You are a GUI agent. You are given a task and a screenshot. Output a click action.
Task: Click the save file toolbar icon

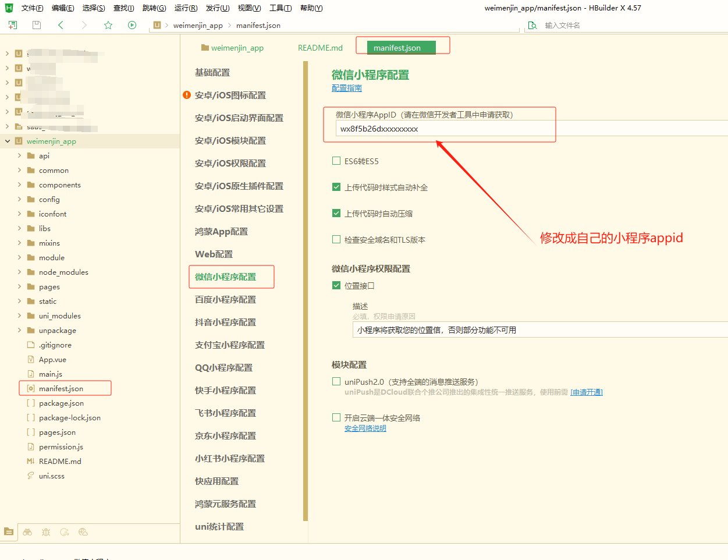tap(37, 25)
